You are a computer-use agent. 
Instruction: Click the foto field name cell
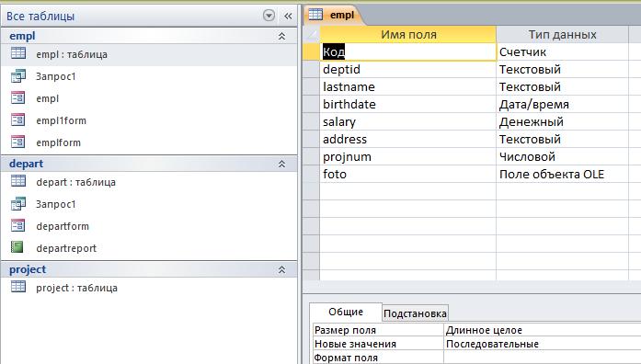pos(408,175)
